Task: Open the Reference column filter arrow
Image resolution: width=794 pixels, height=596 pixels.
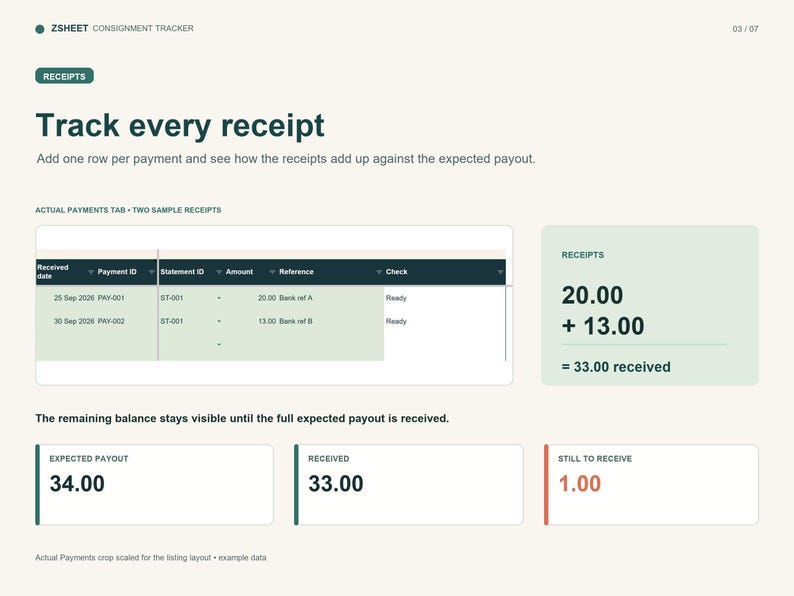Action: click(x=379, y=272)
